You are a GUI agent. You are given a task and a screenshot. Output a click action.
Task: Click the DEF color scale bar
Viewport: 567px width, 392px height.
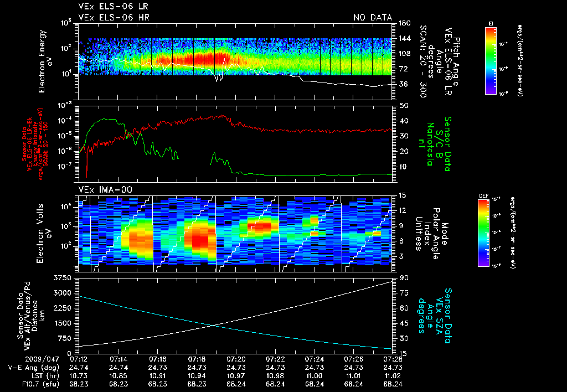click(484, 233)
